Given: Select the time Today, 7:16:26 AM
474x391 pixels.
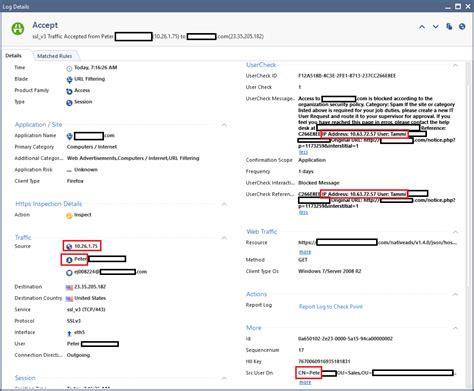Looking at the screenshot, I should pyautogui.click(x=95, y=68).
